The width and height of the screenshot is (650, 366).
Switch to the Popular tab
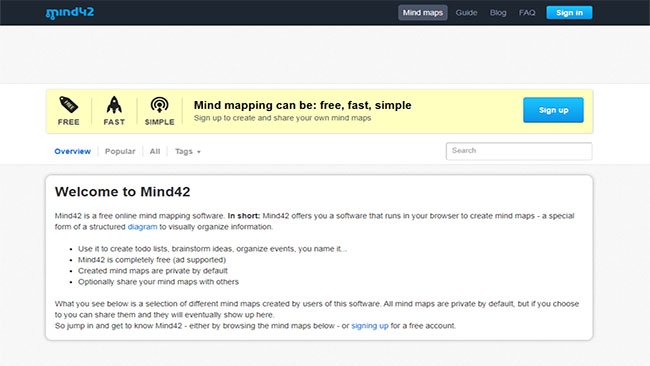click(x=120, y=151)
